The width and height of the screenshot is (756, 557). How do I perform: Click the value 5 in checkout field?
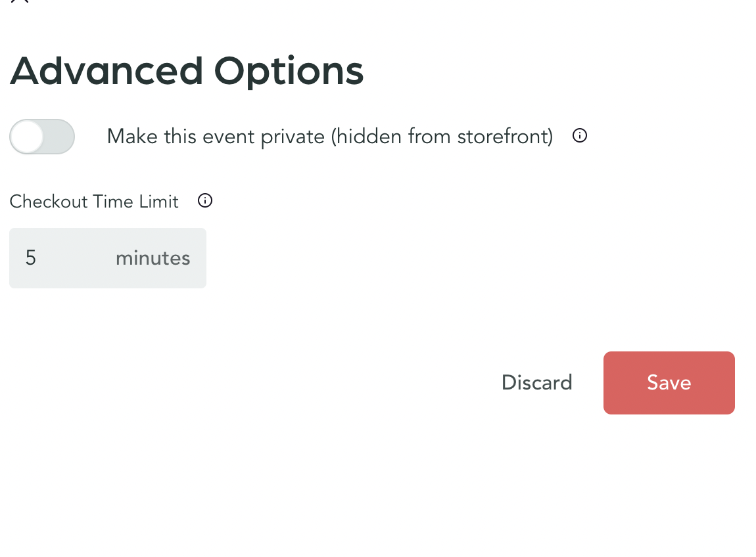31,258
